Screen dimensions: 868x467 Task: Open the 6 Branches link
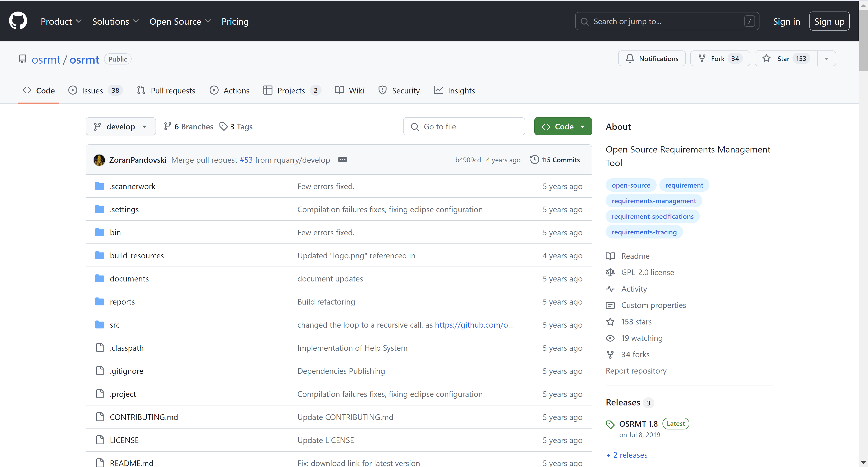tap(189, 126)
